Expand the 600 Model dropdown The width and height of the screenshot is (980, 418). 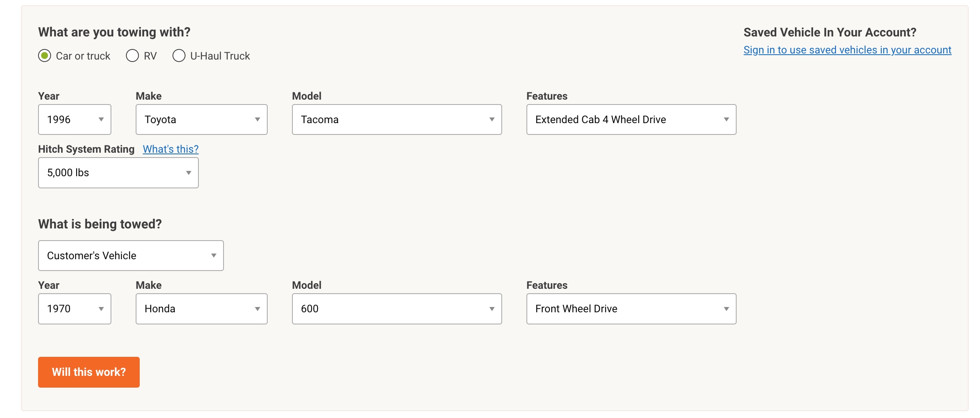396,309
